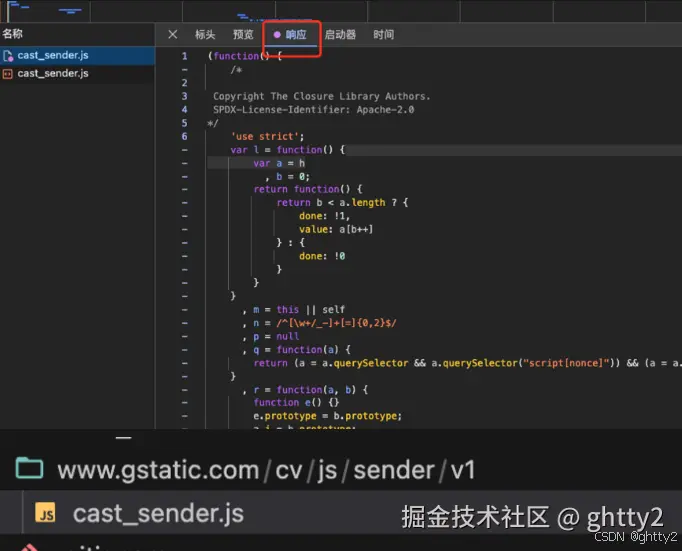The height and width of the screenshot is (551, 682).
Task: Open the 启动器 (Initiator) tab
Action: (340, 35)
